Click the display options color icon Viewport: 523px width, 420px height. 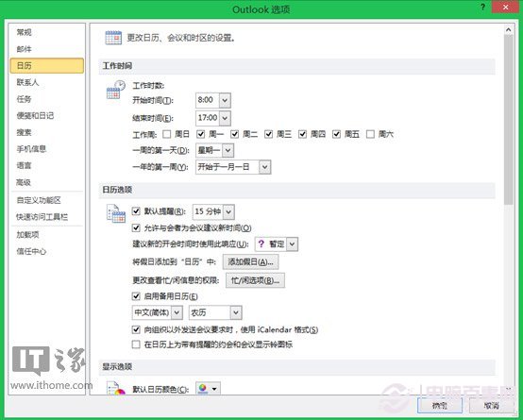click(116, 388)
